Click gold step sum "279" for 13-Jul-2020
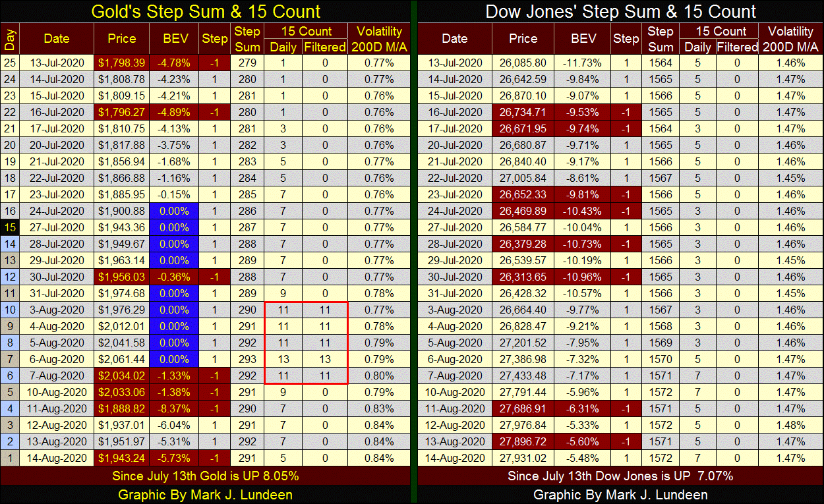 [247, 63]
